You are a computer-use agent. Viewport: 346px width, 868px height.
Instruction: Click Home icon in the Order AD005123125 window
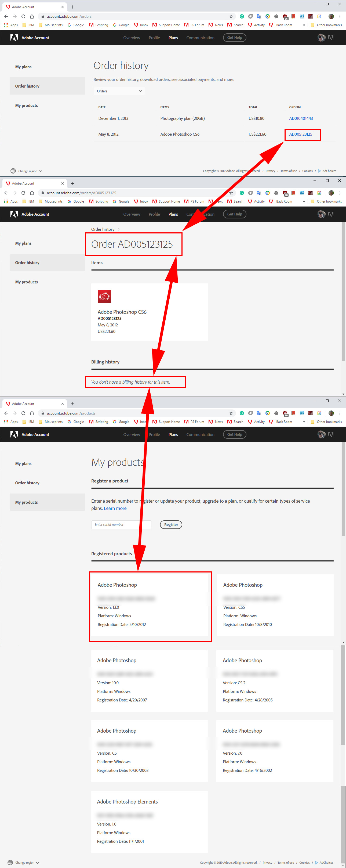click(x=32, y=193)
